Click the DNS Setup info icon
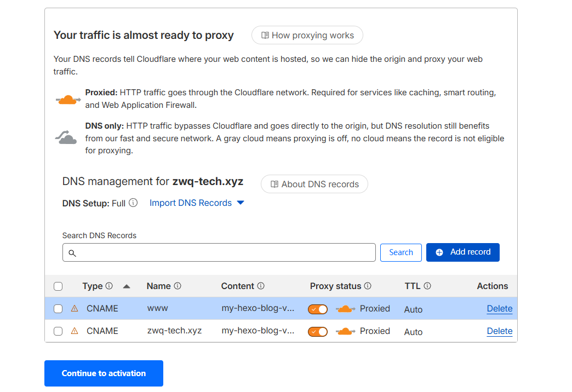This screenshot has width=572, height=392. coord(134,203)
